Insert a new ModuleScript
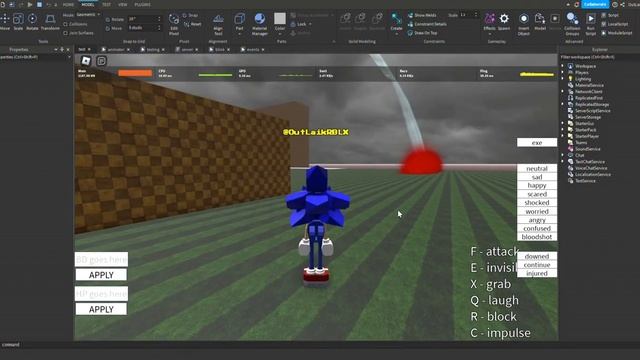Image resolution: width=640 pixels, height=360 pixels. 616,33
